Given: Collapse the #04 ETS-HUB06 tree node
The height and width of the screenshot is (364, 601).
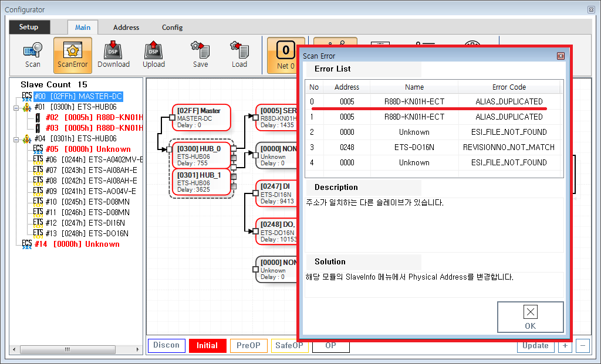Looking at the screenshot, I should click(x=15, y=139).
